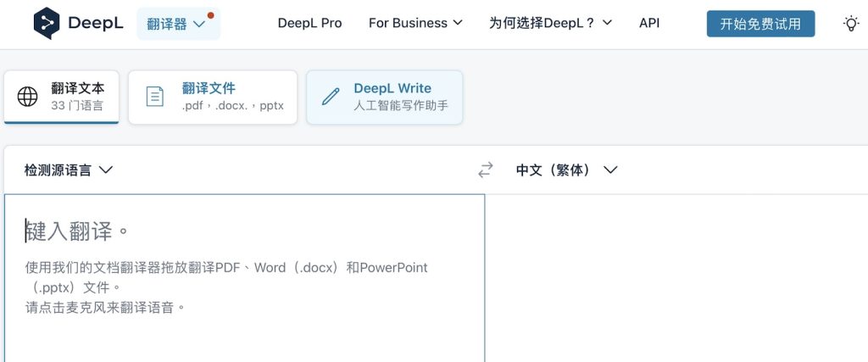Open the 检测源语言 source language dropdown

(x=69, y=170)
